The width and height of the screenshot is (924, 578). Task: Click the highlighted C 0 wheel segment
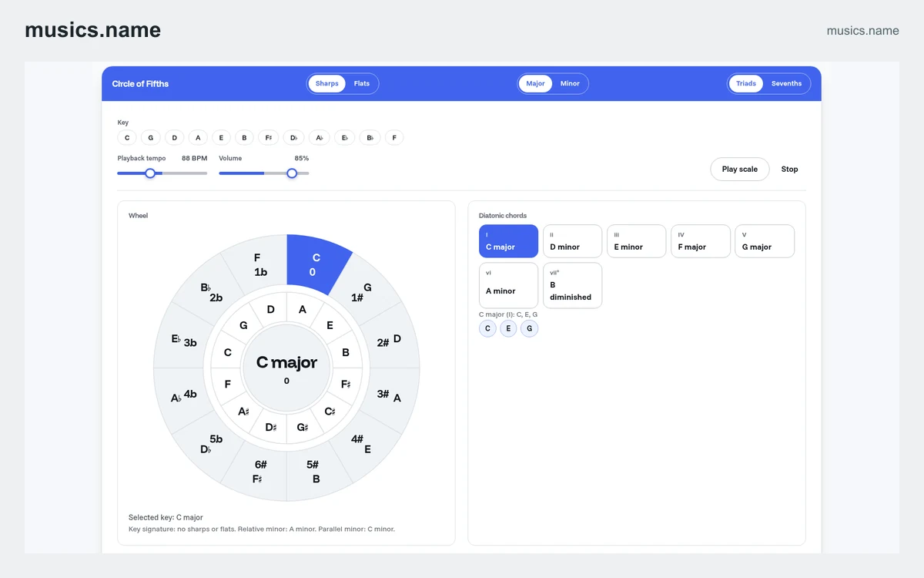[x=314, y=264]
